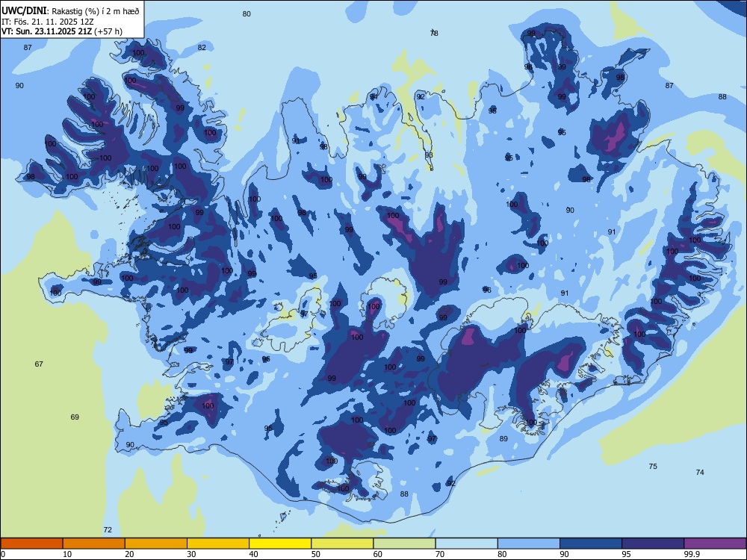The height and width of the screenshot is (560, 747).
Task: Click the '(+57 h)' forecast offset text
Action: [x=108, y=31]
